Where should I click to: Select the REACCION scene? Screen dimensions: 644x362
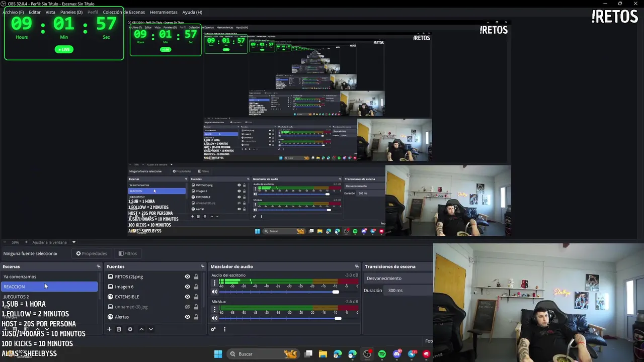[x=49, y=287]
